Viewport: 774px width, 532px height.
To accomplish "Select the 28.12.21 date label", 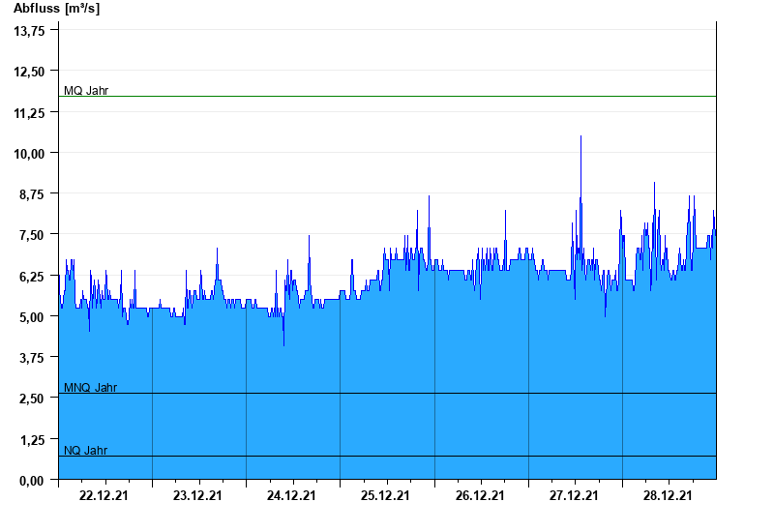I will [668, 495].
